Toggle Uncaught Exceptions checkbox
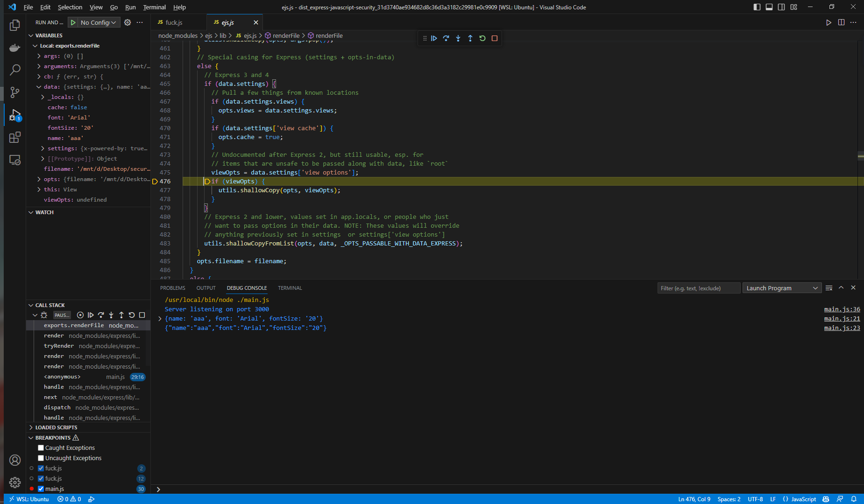 click(41, 458)
